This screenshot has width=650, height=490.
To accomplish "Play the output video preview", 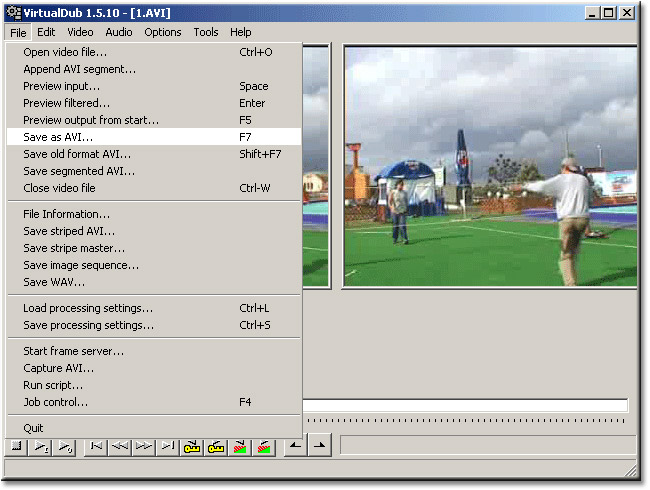I will point(65,447).
